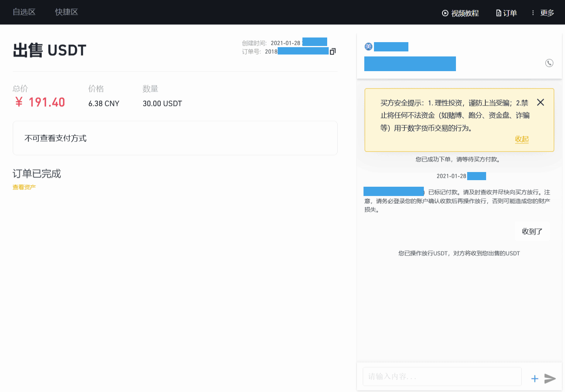Click the 出售 USDT heading
565x392 pixels.
pyautogui.click(x=49, y=50)
